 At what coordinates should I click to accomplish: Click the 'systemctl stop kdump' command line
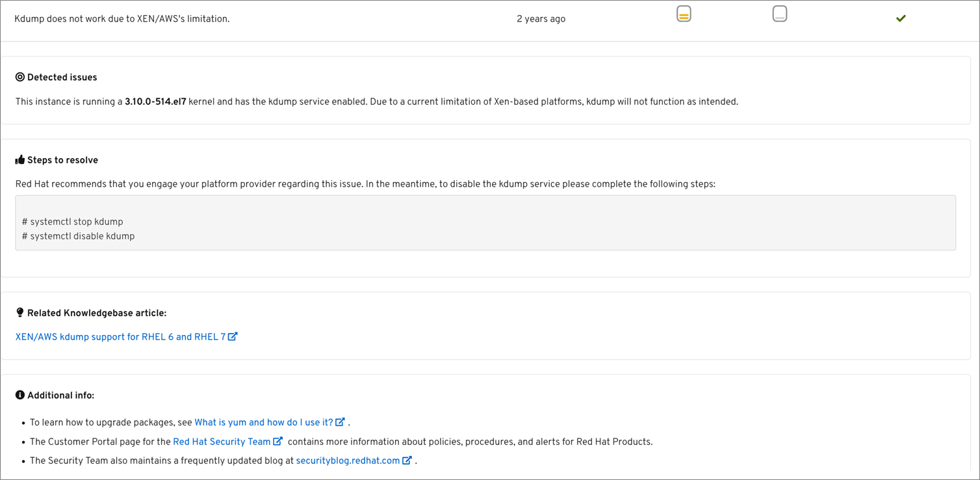coord(72,222)
